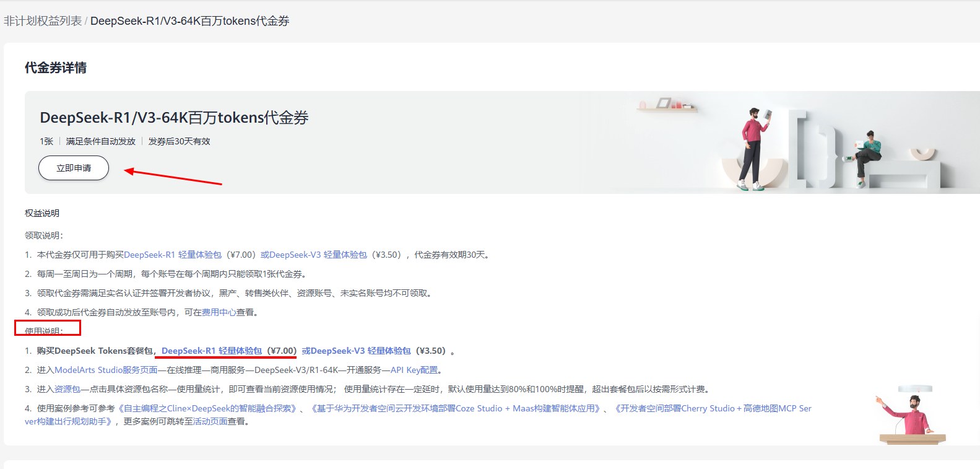Click the DeepSeek-R1/V3-64K百万tokens代金券 card title
The image size is (980, 469).
(174, 118)
